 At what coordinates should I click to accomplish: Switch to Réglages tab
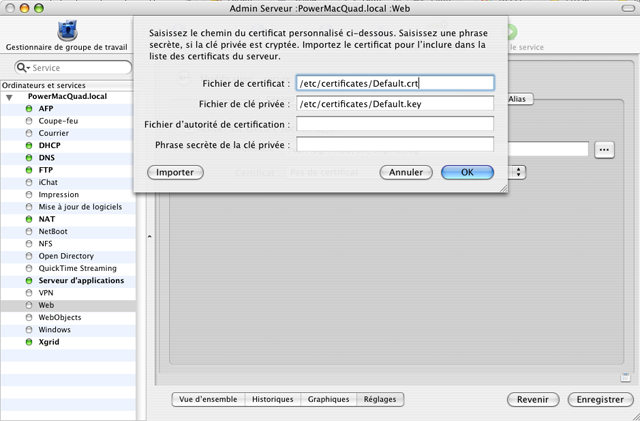(380, 399)
